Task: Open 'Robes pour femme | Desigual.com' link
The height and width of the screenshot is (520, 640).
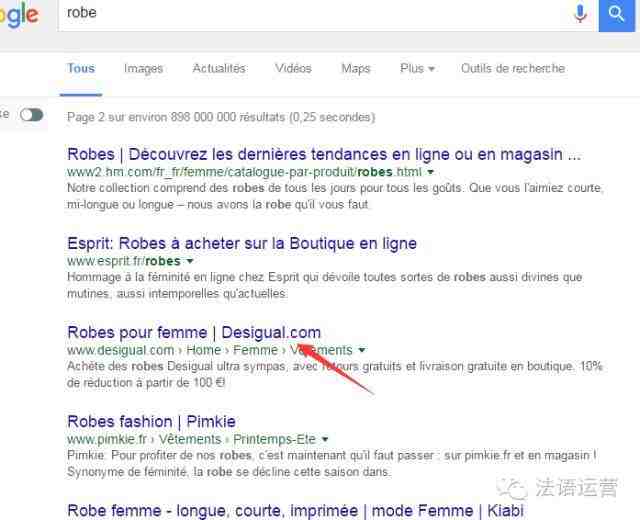Action: (194, 332)
